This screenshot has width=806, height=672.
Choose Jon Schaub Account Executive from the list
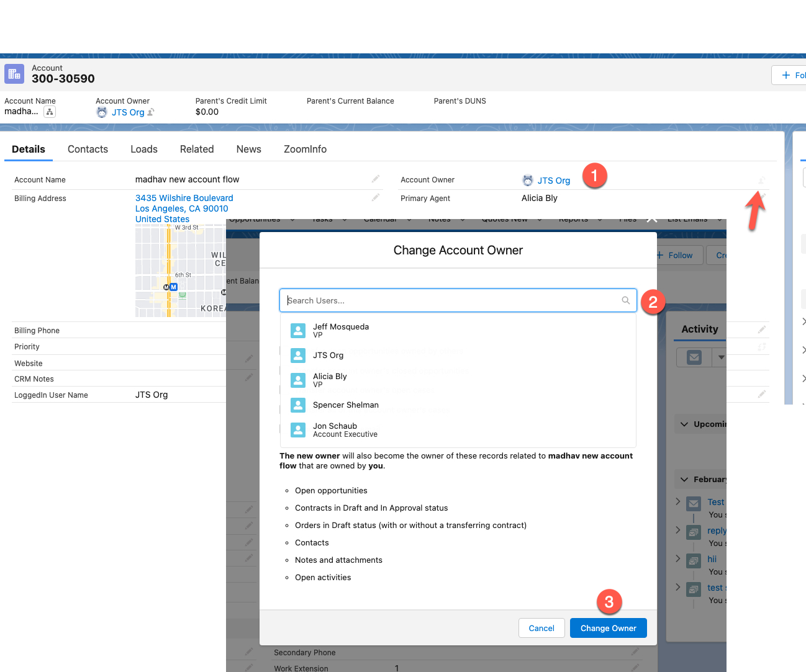point(458,430)
